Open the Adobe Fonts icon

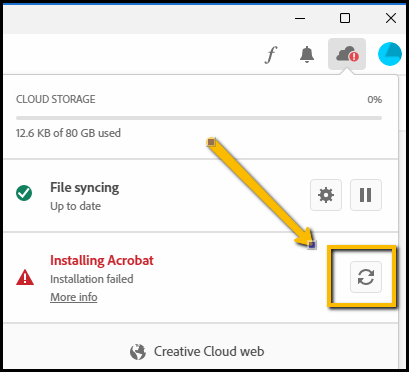pos(271,54)
